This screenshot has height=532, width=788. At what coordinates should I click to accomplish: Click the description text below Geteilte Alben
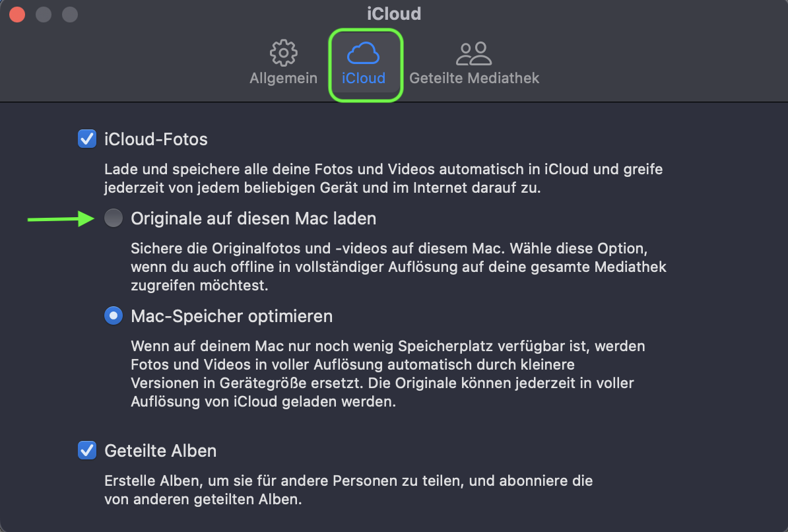click(x=348, y=490)
